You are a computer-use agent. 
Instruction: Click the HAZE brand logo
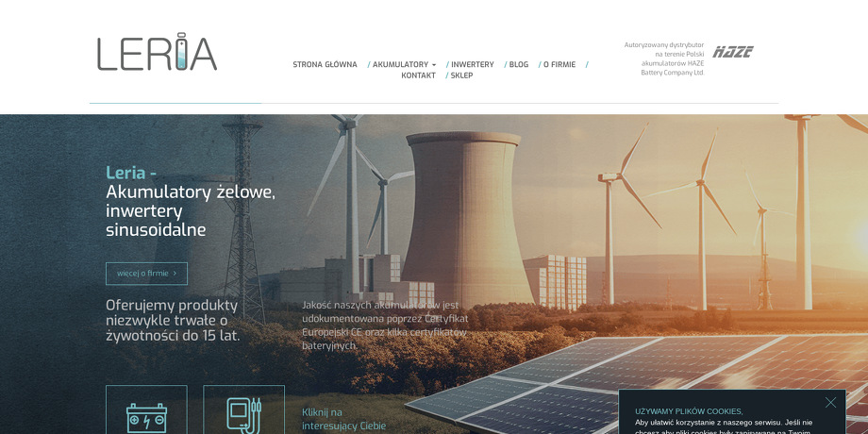click(x=733, y=52)
